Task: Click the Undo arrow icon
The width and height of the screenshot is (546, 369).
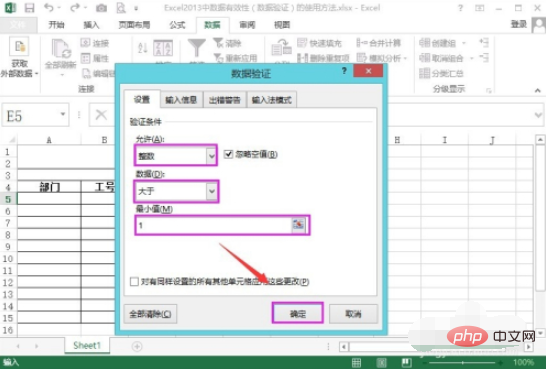Action: 49,8
